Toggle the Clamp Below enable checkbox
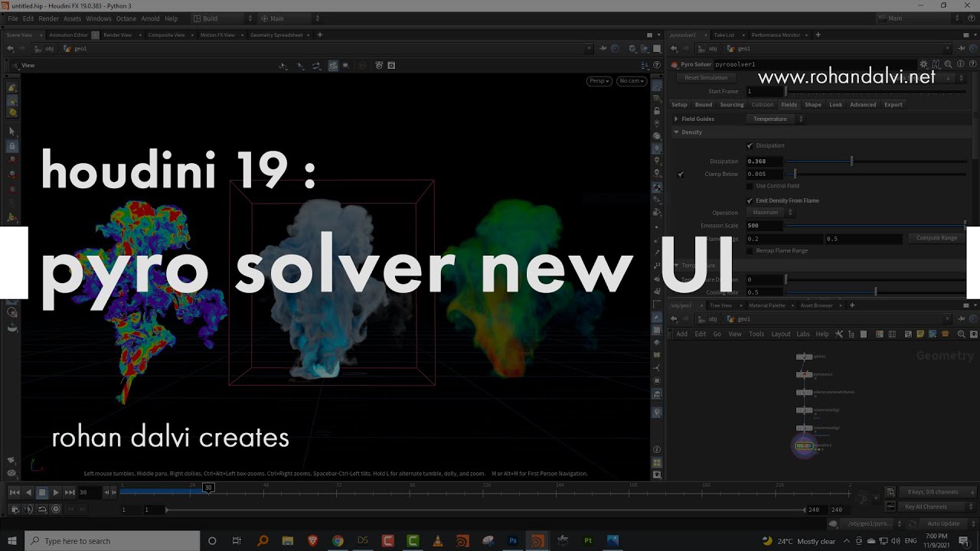The image size is (980, 551). click(681, 174)
